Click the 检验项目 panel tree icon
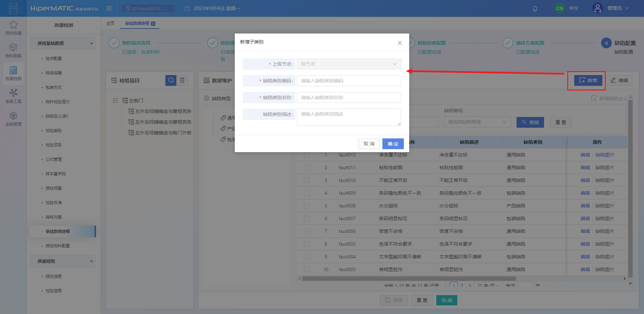 pyautogui.click(x=114, y=80)
